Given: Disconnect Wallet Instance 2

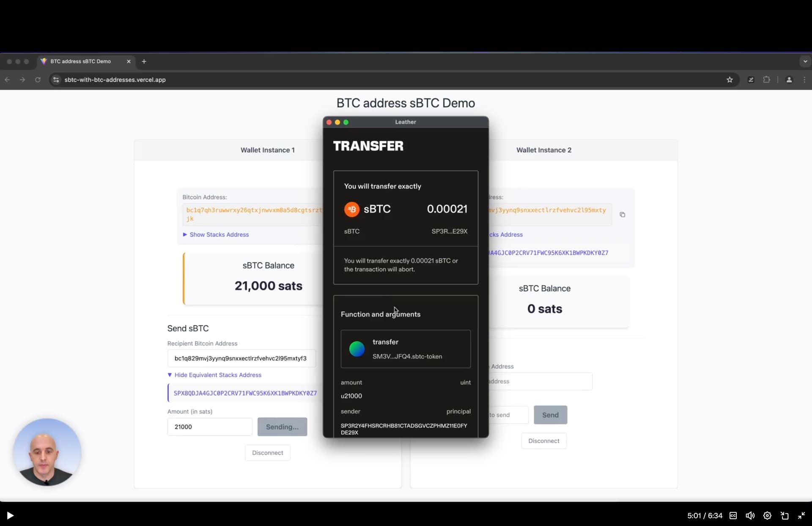Looking at the screenshot, I should 543,441.
